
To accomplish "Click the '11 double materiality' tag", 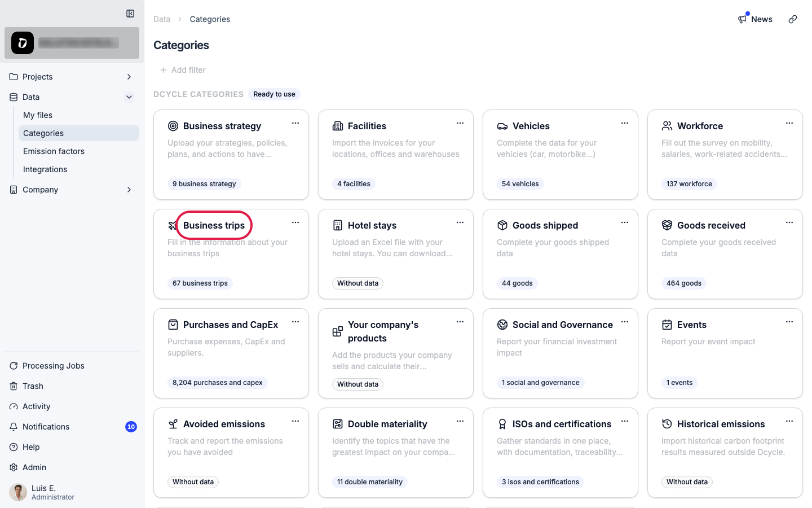I will (370, 482).
